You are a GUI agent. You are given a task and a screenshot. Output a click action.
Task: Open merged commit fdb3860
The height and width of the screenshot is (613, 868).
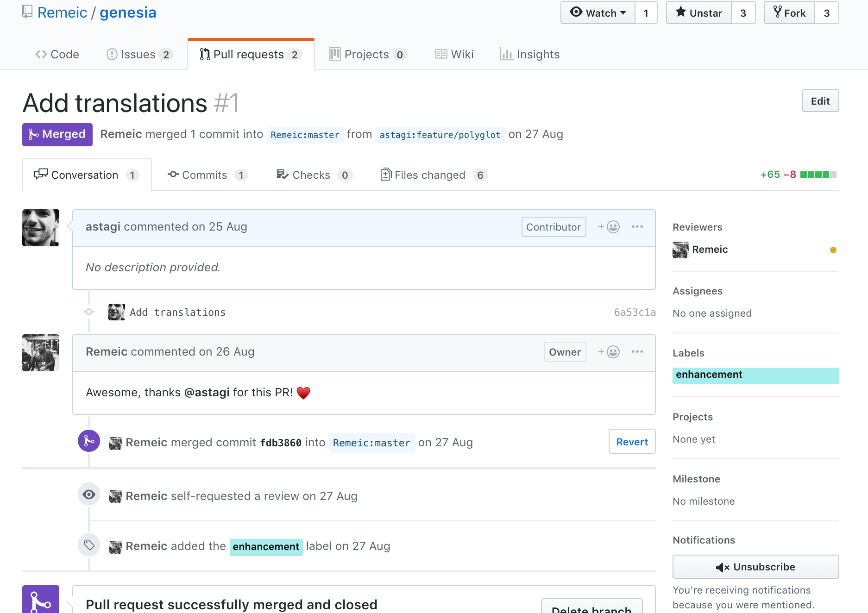281,443
